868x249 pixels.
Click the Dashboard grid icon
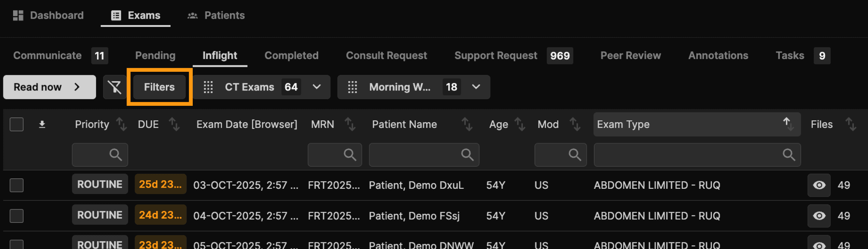click(x=18, y=15)
